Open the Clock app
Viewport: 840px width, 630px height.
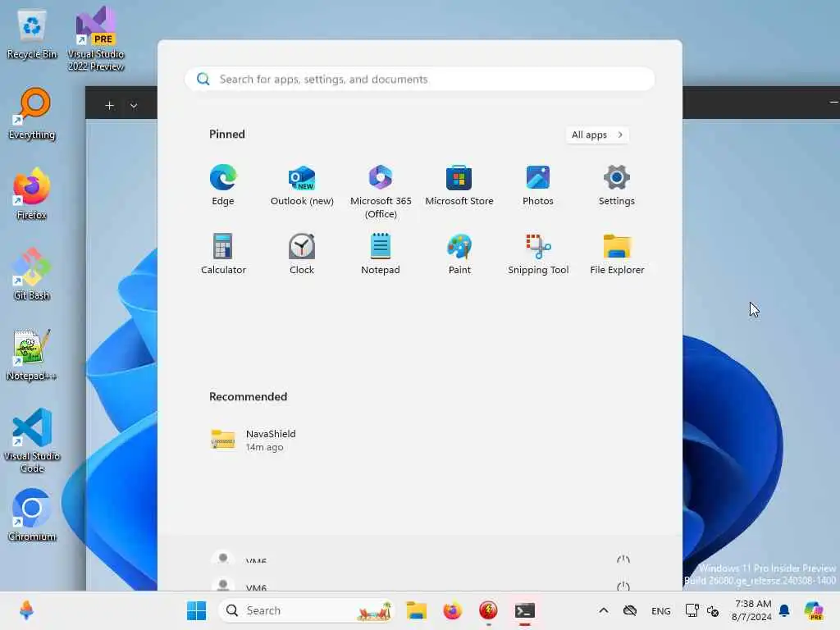(x=302, y=254)
